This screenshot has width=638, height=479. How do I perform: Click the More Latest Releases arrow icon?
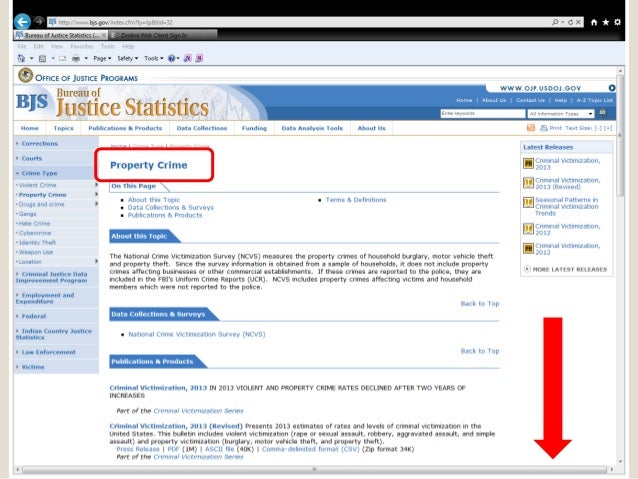pyautogui.click(x=527, y=269)
